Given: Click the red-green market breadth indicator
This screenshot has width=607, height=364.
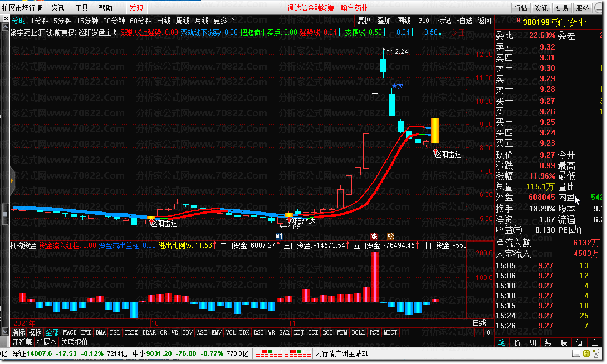Looking at the screenshot, I should point(283,353).
